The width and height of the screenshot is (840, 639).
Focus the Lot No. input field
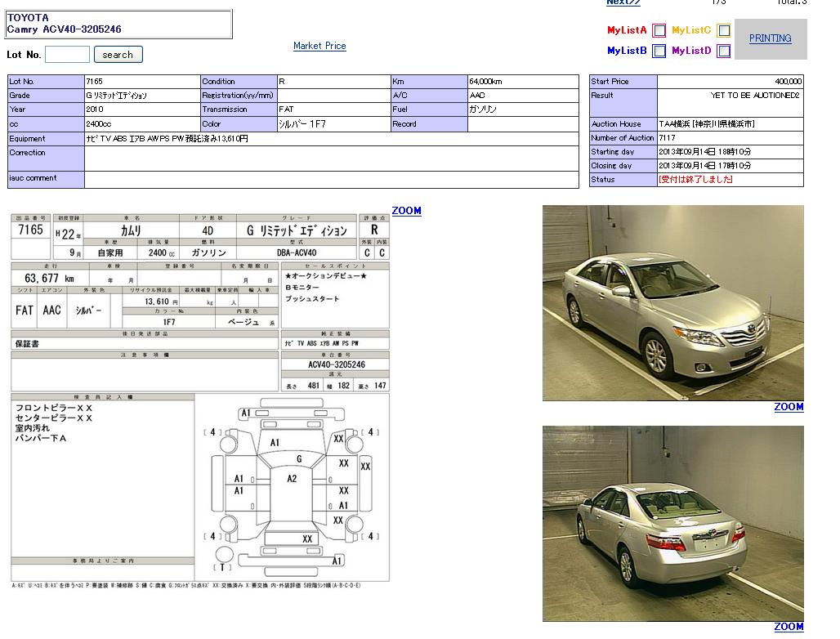point(67,55)
